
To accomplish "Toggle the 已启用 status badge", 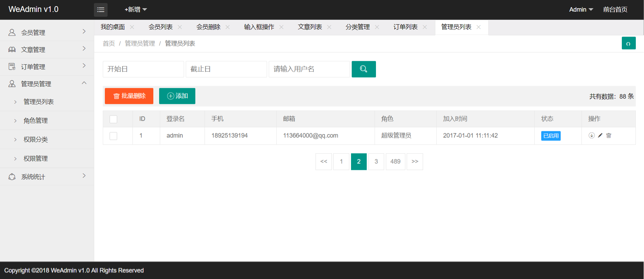I will (550, 136).
